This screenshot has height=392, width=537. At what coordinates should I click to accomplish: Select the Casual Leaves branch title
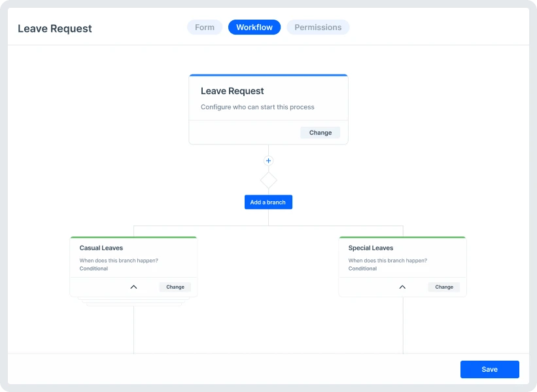[x=101, y=248]
